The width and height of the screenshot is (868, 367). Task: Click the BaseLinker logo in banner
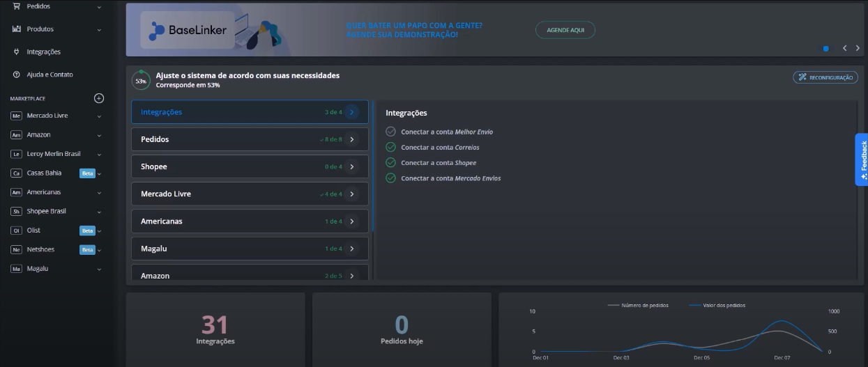point(188,30)
